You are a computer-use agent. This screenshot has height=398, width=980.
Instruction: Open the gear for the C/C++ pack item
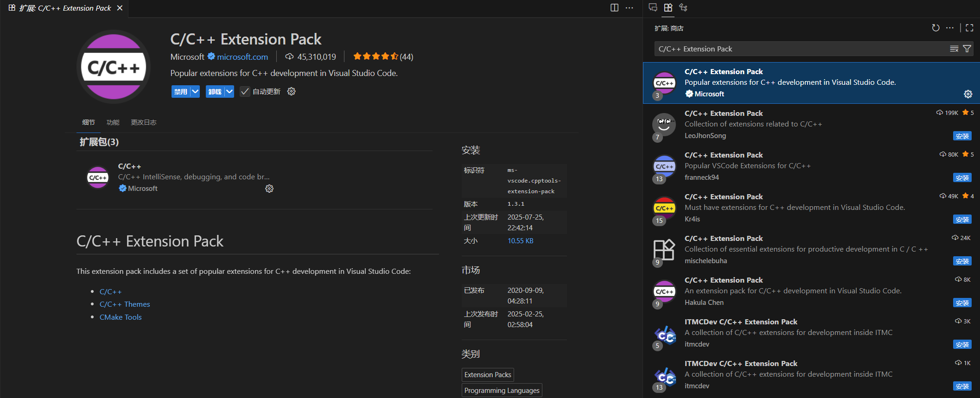point(269,189)
